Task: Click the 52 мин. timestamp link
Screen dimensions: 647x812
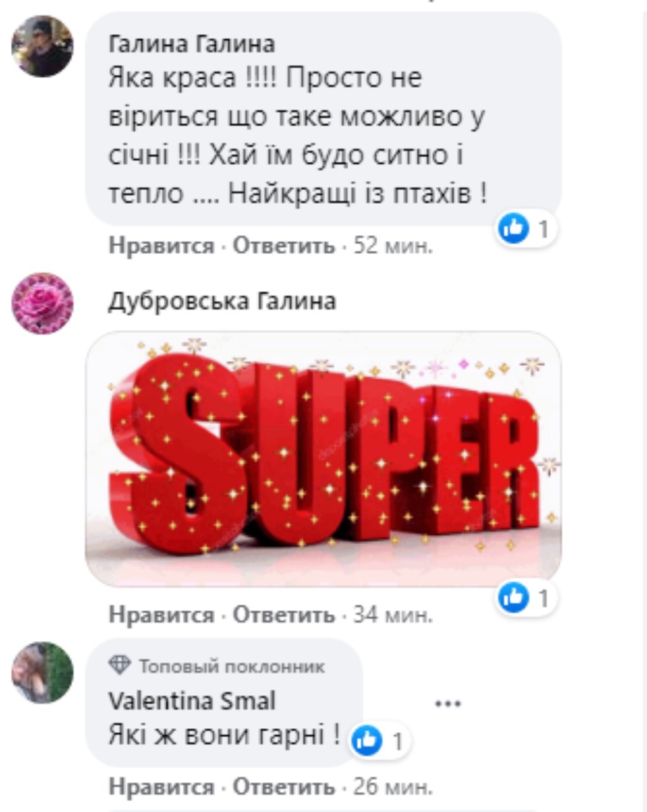Action: click(393, 246)
